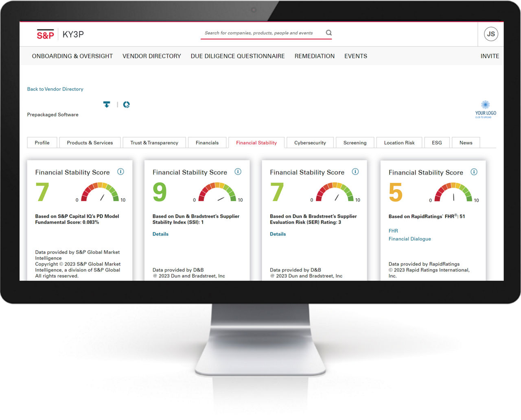
Task: Go back to Vendor Directory
Action: 55,89
